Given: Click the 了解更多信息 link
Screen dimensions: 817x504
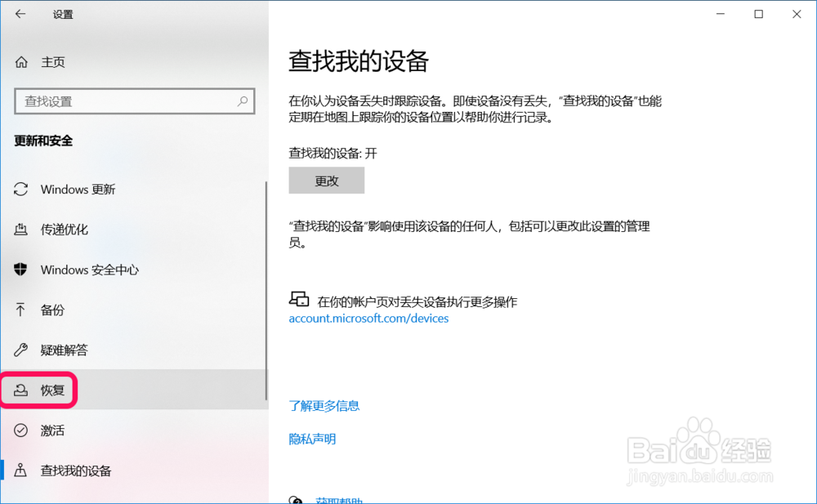Looking at the screenshot, I should click(324, 405).
